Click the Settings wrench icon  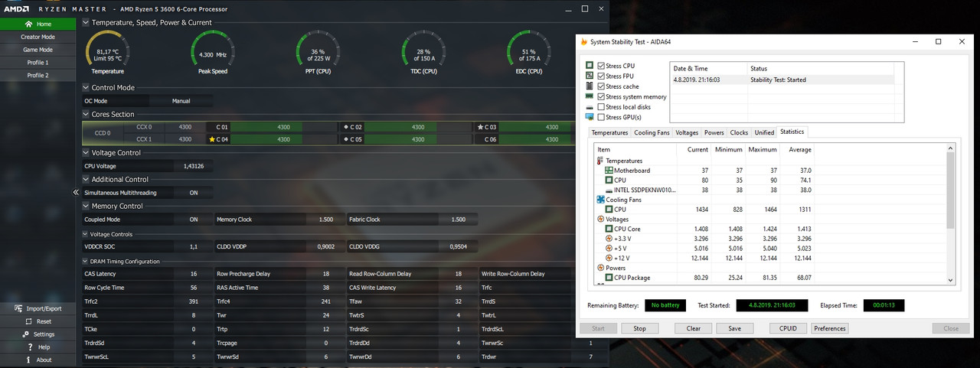(x=26, y=334)
